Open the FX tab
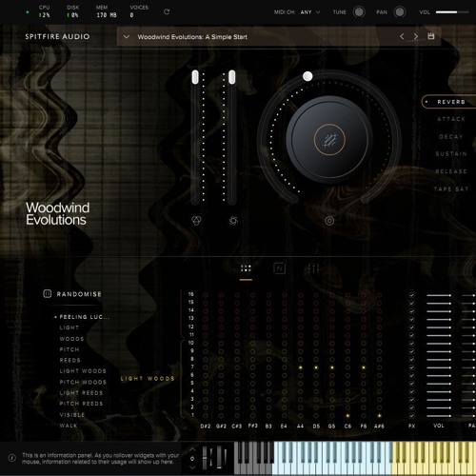The width and height of the screenshot is (476, 476). [279, 268]
